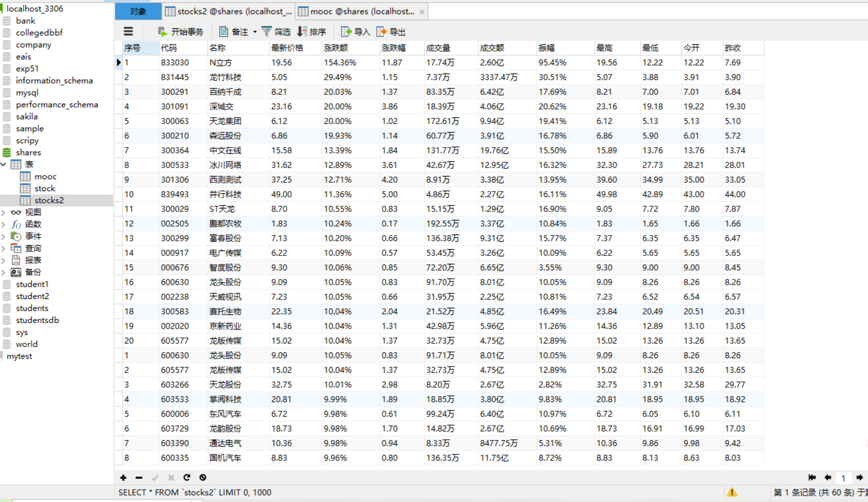The width and height of the screenshot is (868, 502).
Task: Click the cell ST天龙
Action: click(239, 209)
